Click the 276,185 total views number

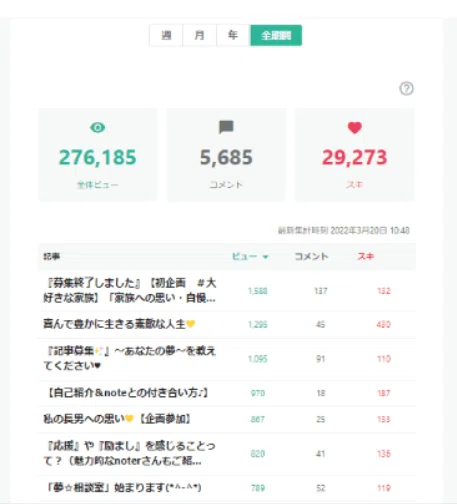(98, 157)
